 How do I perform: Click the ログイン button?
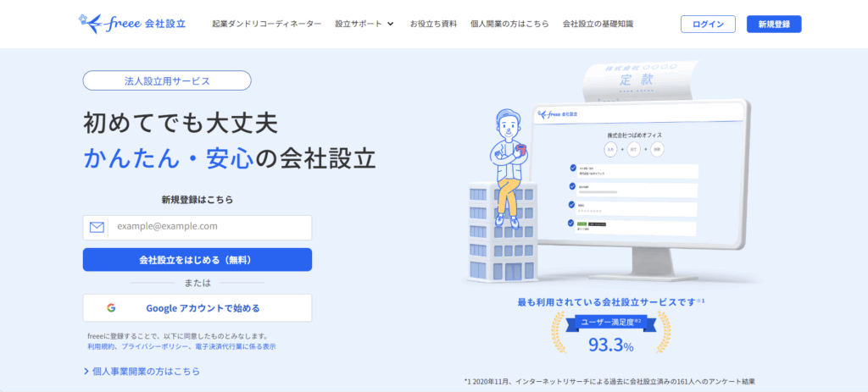pos(708,25)
